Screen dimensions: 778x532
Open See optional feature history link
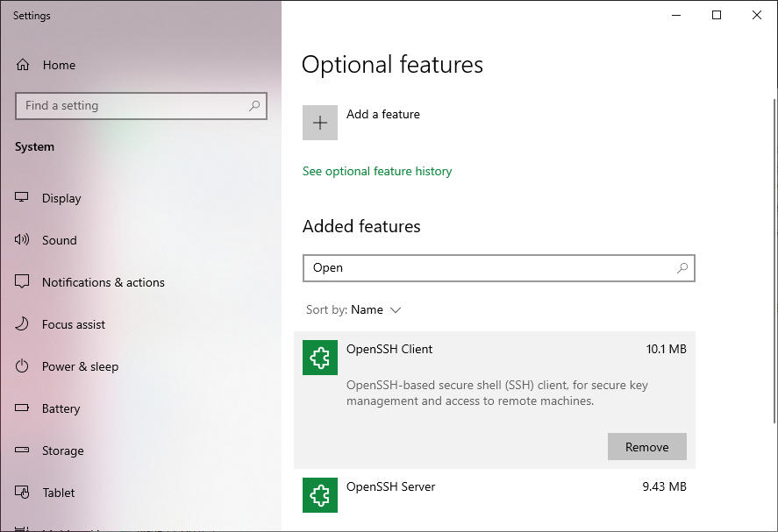377,172
